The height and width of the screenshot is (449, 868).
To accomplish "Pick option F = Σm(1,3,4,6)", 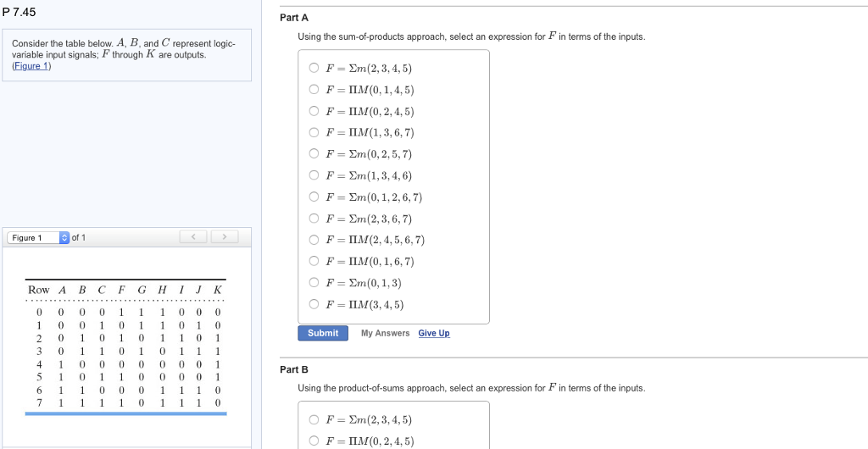I will [314, 175].
